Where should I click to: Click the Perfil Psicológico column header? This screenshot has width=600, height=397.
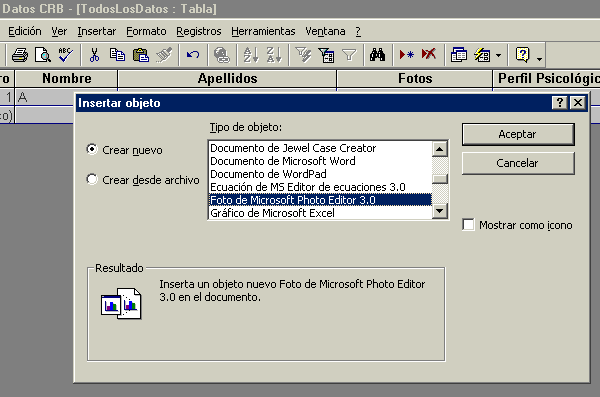(x=546, y=78)
